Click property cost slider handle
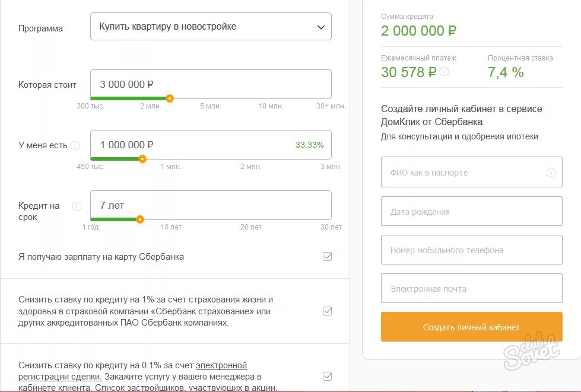 click(170, 98)
